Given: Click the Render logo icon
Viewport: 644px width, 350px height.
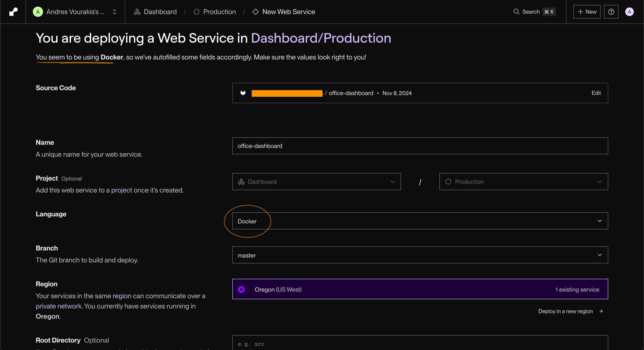Looking at the screenshot, I should tap(13, 12).
